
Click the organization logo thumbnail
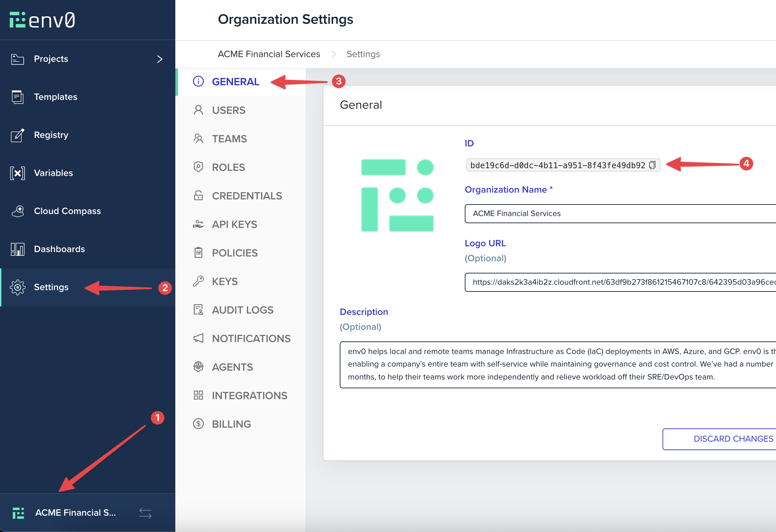397,195
